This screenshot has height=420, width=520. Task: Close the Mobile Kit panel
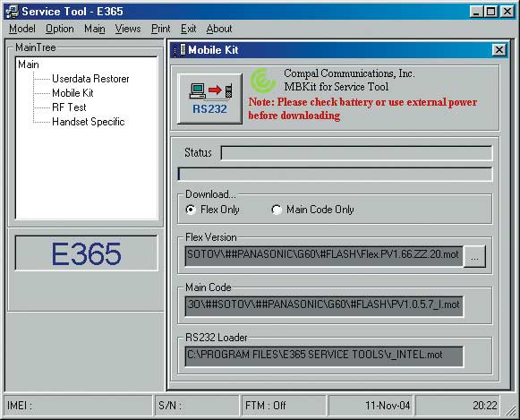coord(499,50)
